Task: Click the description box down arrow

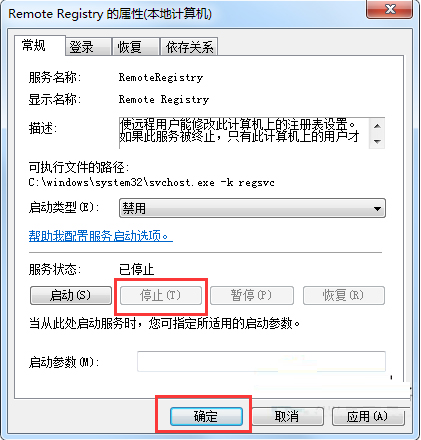Action: click(377, 141)
